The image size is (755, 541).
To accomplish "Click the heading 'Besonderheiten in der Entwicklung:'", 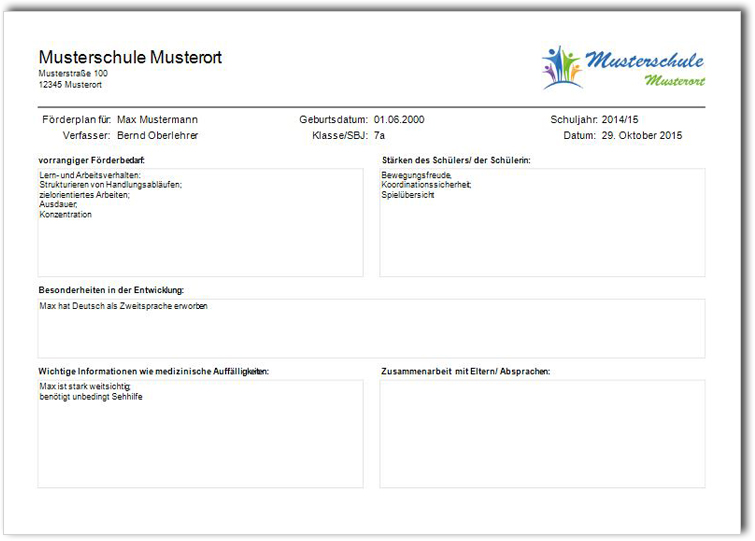I will [111, 290].
